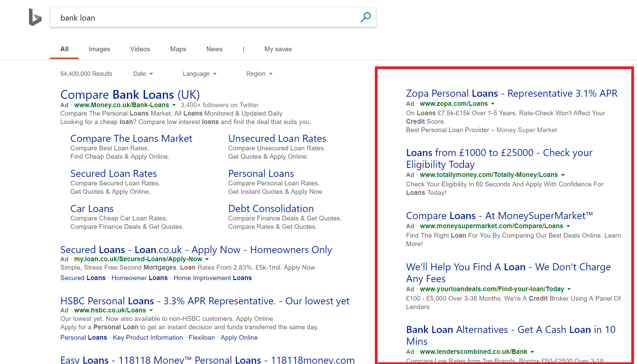Click www.lenderscombined.co.uk/Bank URL
The width and height of the screenshot is (637, 364).
[473, 352]
